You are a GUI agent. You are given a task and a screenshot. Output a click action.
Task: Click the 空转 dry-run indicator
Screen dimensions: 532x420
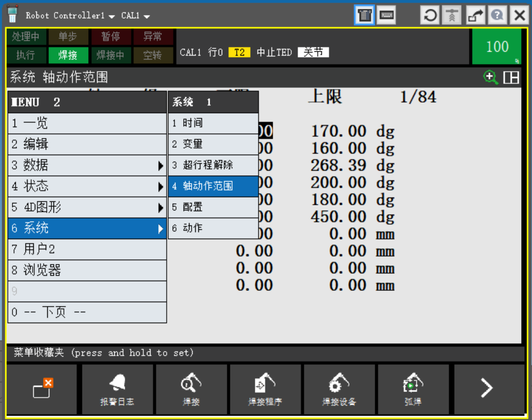pyautogui.click(x=153, y=55)
